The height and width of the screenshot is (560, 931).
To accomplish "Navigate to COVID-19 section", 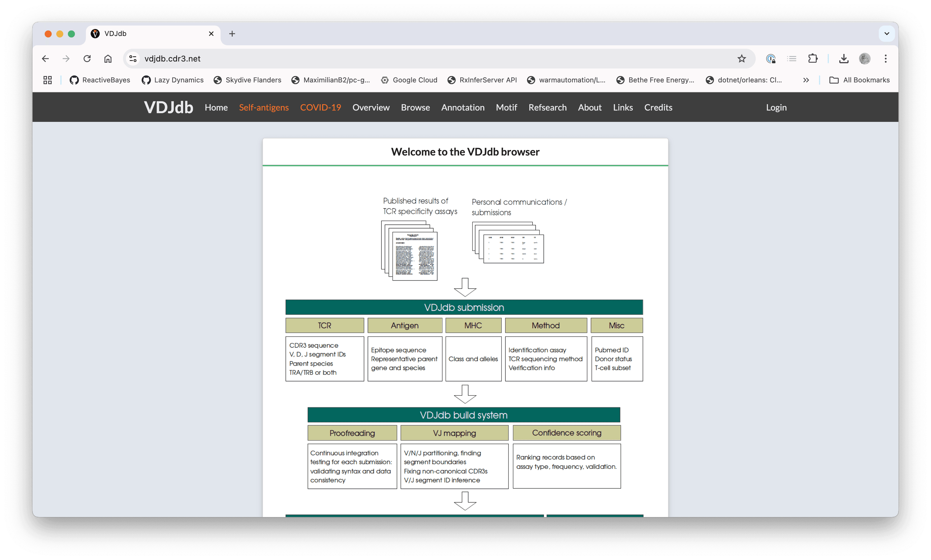I will 320,108.
